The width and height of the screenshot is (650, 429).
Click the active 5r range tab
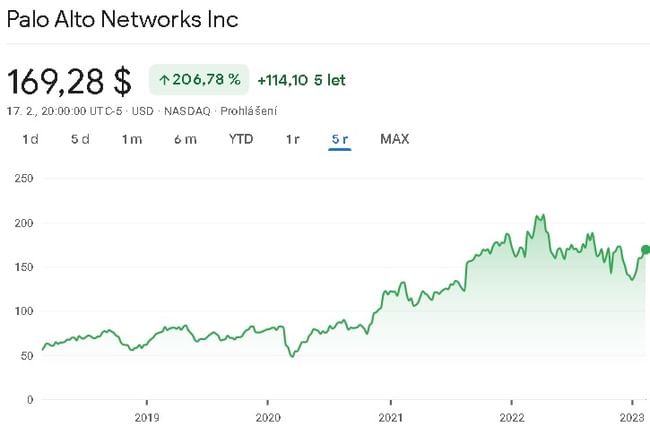pos(340,139)
